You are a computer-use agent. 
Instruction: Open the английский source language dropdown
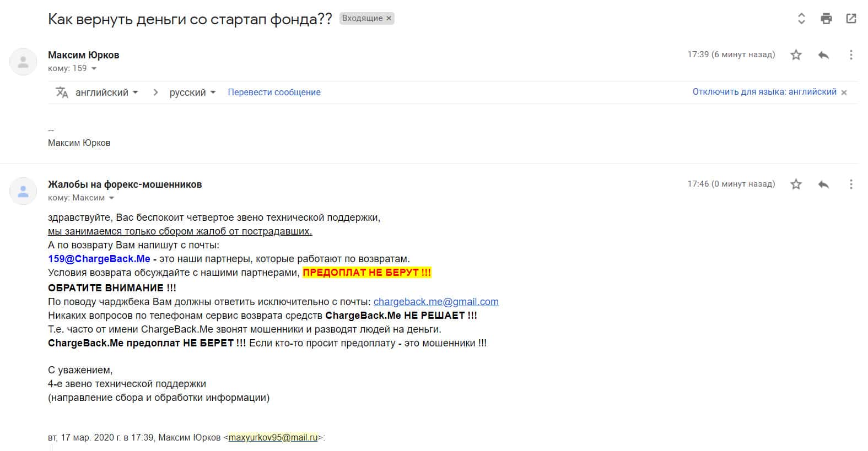tap(107, 93)
